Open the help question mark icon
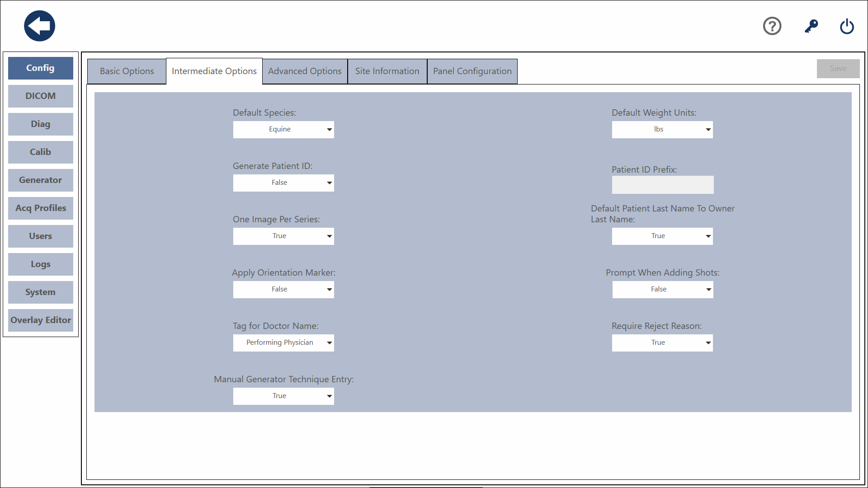The width and height of the screenshot is (868, 488). click(x=772, y=26)
